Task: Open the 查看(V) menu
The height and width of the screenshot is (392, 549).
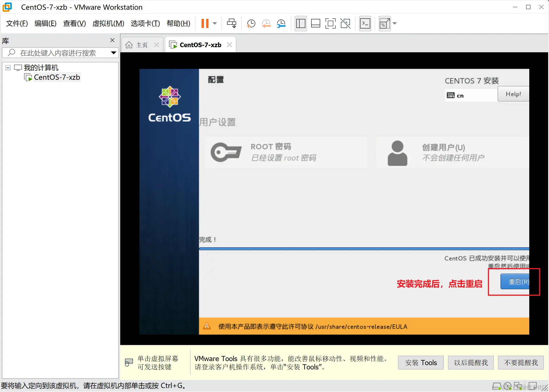Action: 74,23
